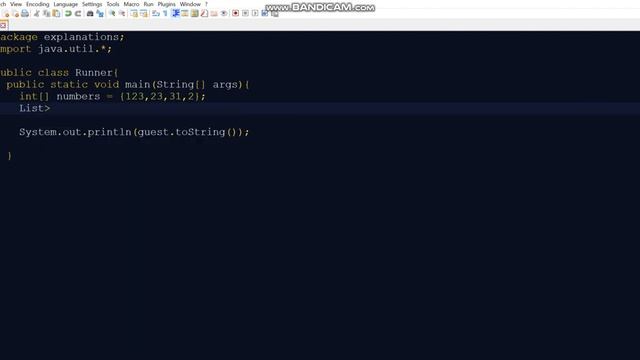Click 'quest.toString()' in the print line
Screen dimensions: 640x360
pos(187,132)
